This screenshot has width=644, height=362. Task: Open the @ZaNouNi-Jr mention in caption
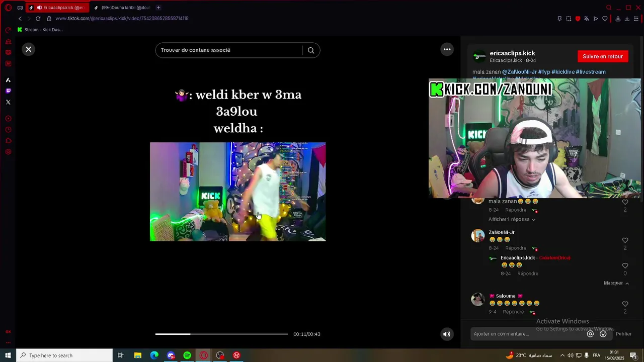click(x=519, y=72)
